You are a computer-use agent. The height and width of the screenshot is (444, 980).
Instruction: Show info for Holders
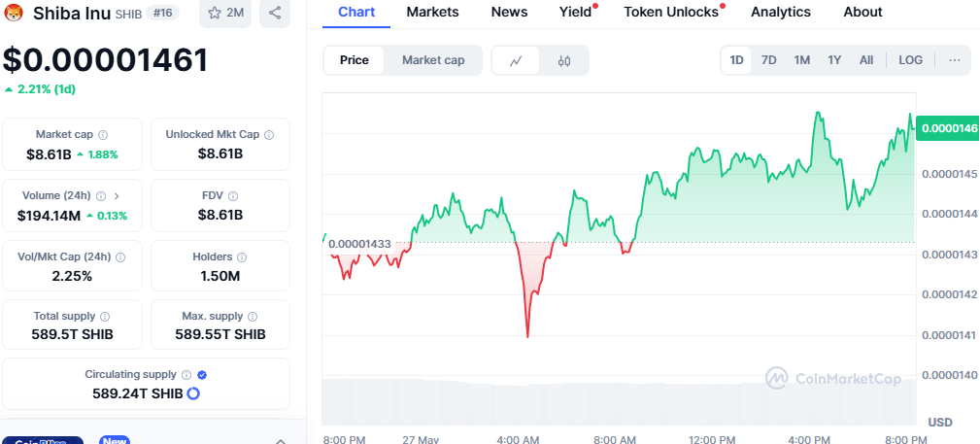[x=242, y=257]
